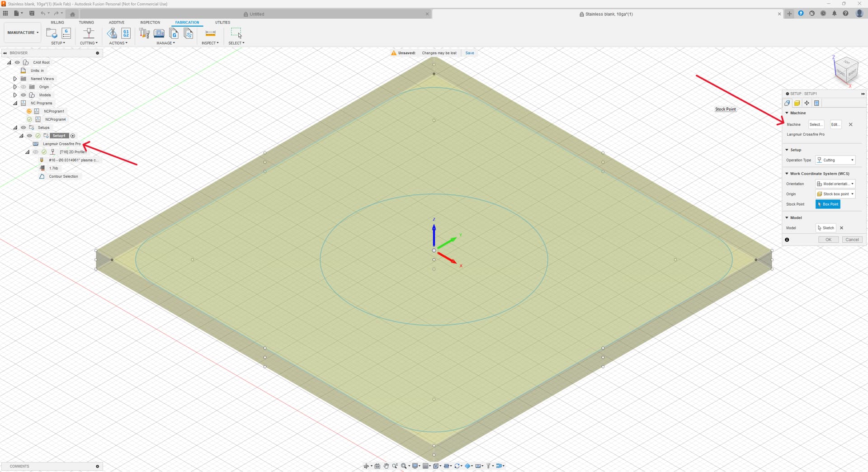The image size is (868, 472).
Task: Clear the Model Sketch selection X
Action: coord(841,228)
